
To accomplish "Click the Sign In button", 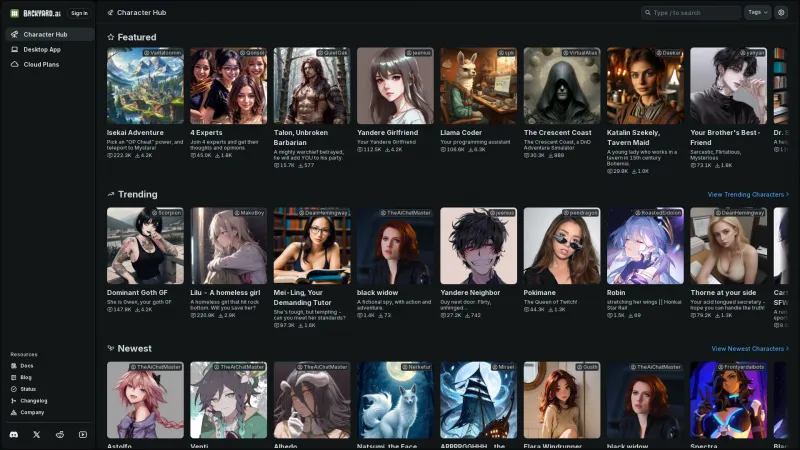I will 79,13.
